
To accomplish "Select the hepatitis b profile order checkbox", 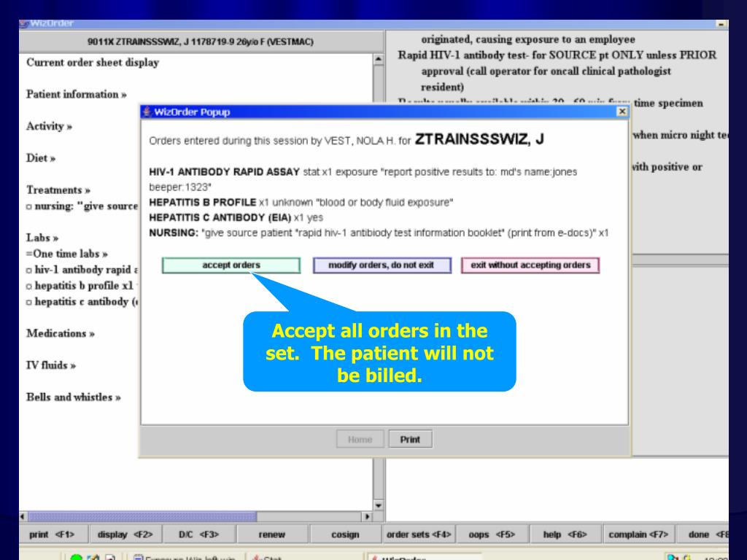I will point(29,287).
